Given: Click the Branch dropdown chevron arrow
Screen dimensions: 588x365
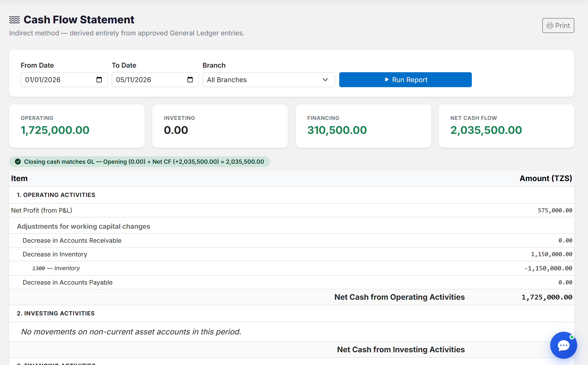Looking at the screenshot, I should [325, 80].
